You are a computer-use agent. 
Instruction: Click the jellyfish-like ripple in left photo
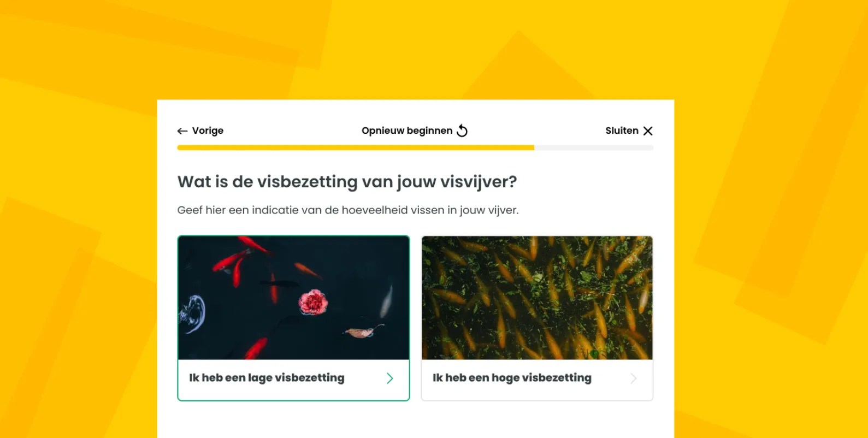tap(193, 314)
